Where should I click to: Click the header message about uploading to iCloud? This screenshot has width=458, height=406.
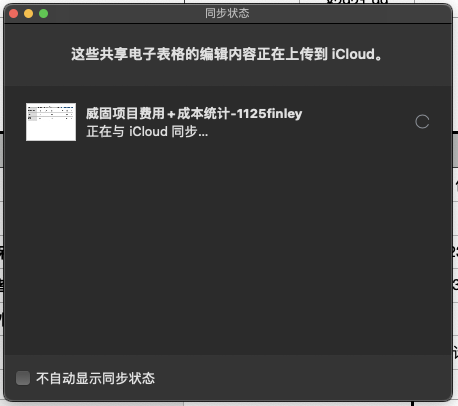(x=227, y=54)
